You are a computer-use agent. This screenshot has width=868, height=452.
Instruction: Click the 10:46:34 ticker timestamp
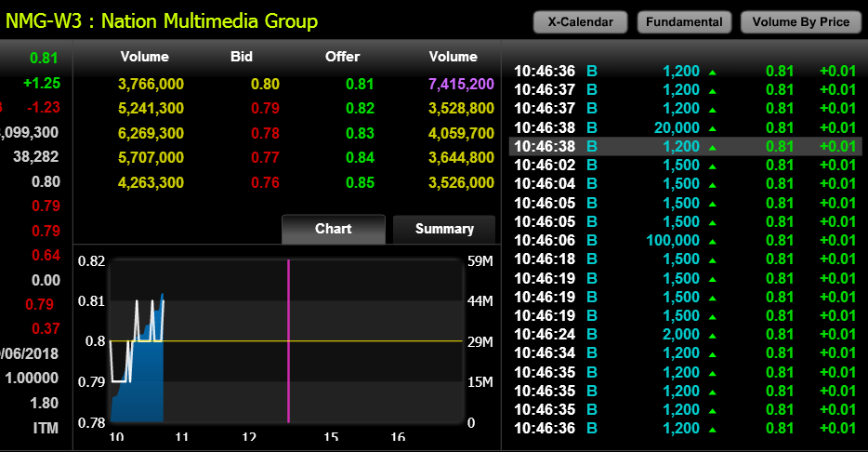coord(545,352)
